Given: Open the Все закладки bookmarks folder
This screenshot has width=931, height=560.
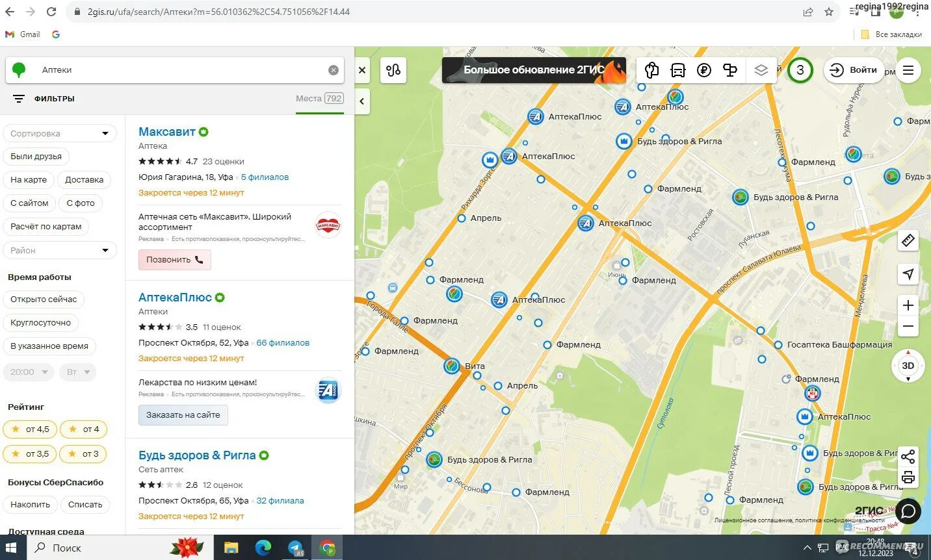Looking at the screenshot, I should [892, 34].
